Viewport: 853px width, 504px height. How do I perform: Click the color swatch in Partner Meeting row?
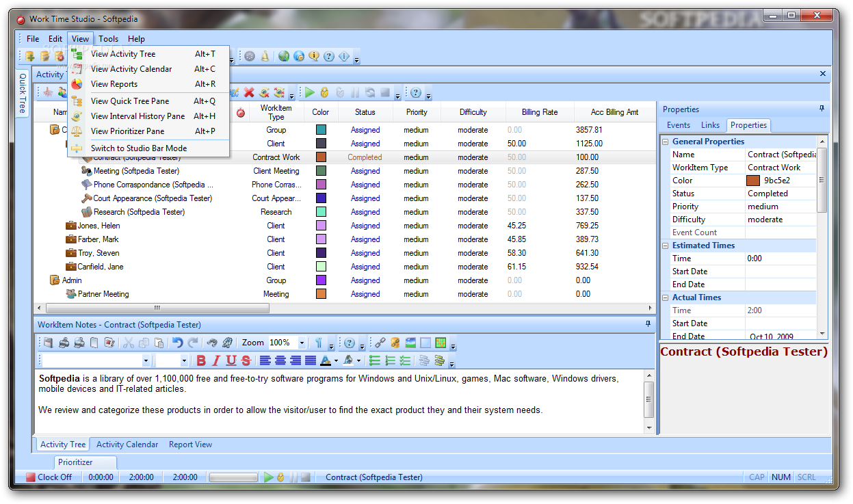tap(321, 294)
